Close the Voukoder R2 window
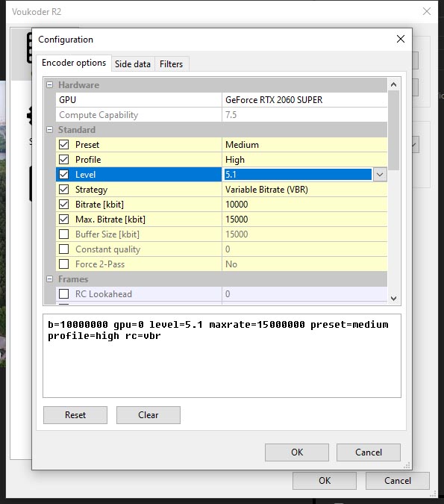The image size is (444, 504). [x=427, y=11]
